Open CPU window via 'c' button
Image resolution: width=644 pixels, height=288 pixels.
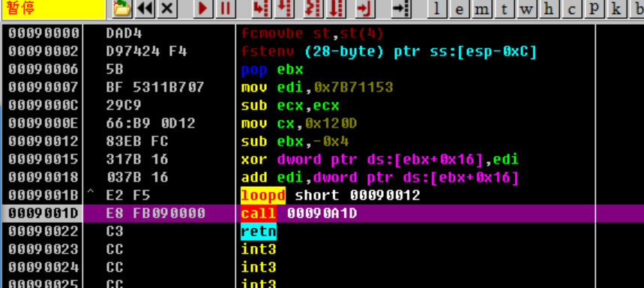click(571, 9)
